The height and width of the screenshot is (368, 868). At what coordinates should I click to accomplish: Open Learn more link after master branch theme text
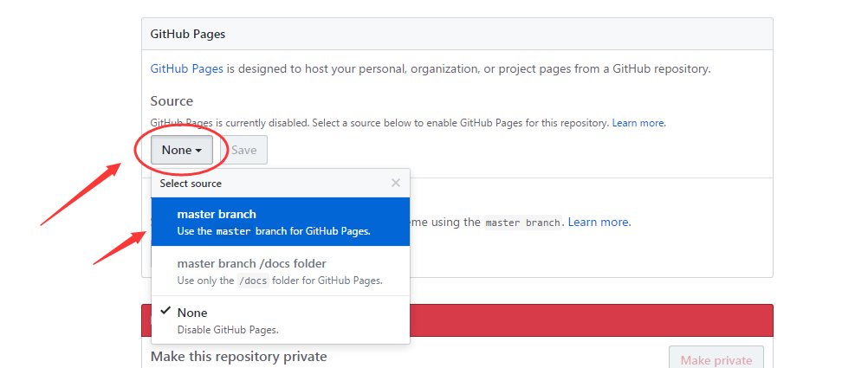click(x=599, y=222)
